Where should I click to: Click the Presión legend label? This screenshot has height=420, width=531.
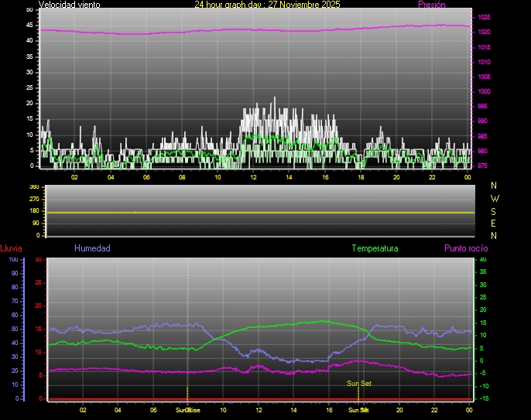pos(431,5)
